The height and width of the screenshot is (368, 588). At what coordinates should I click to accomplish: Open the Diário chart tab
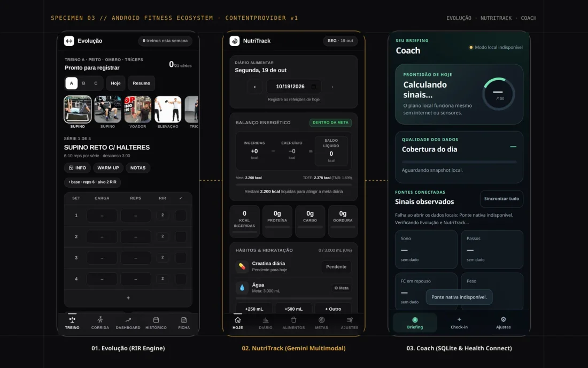266,323
